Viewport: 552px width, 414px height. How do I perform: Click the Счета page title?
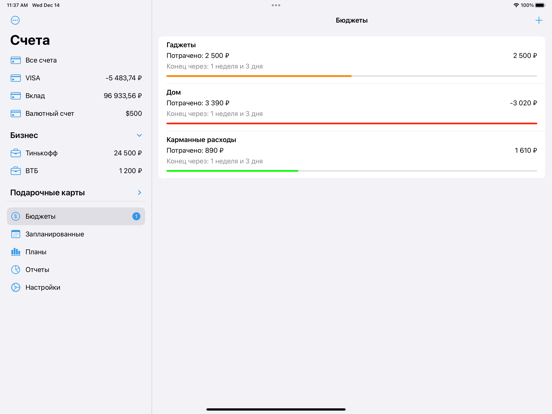coord(30,40)
